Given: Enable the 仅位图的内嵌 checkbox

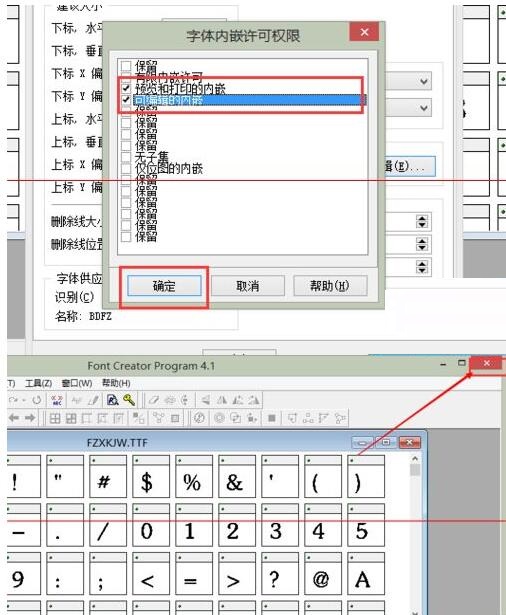Looking at the screenshot, I should (126, 169).
